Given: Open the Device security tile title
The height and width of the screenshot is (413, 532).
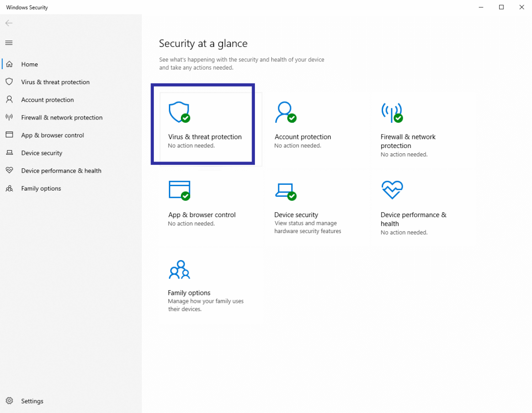Looking at the screenshot, I should point(296,215).
